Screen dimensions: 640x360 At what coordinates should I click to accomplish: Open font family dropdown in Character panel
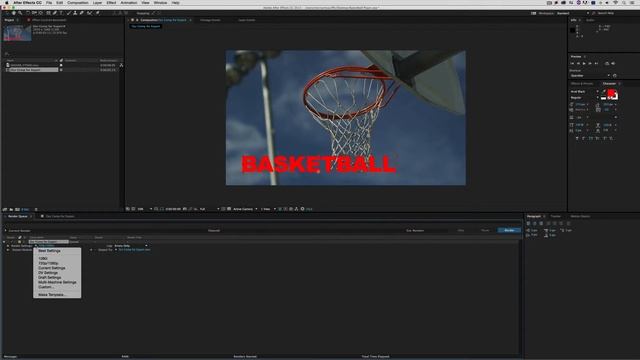[x=585, y=91]
